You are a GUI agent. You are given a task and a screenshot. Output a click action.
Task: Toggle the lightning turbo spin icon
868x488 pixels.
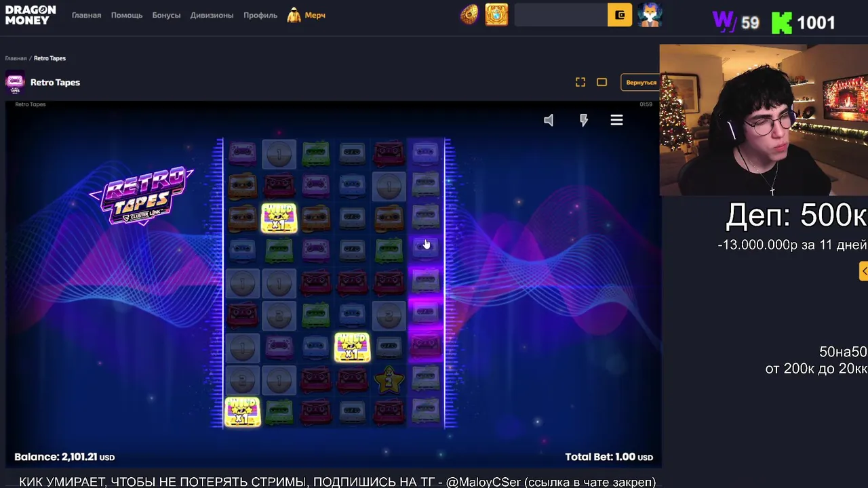tap(584, 120)
